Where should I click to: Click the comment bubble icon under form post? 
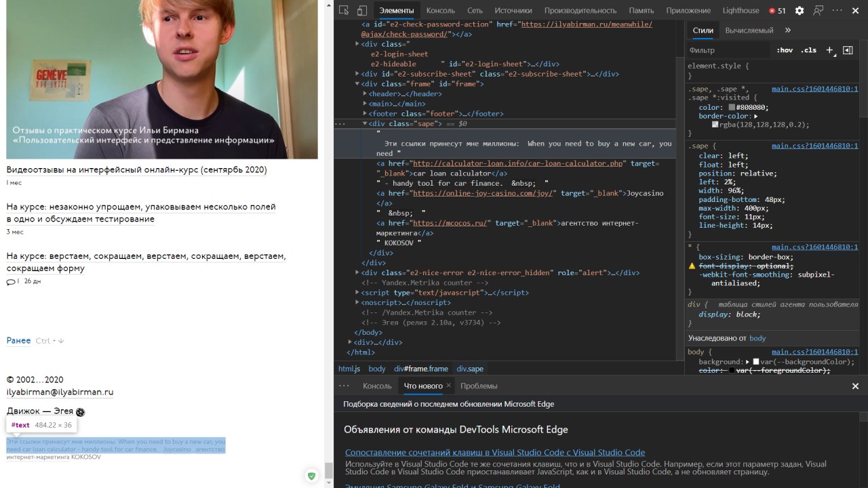tap(10, 281)
